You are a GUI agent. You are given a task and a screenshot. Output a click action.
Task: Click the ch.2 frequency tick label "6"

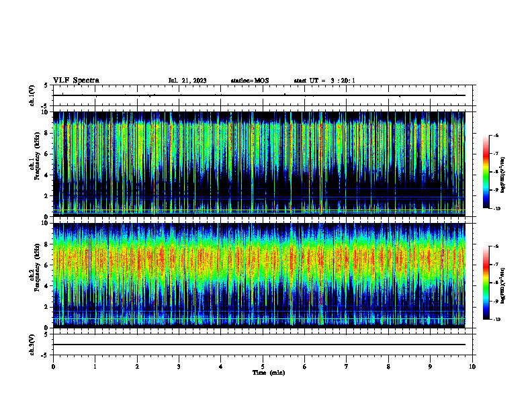[x=46, y=265]
